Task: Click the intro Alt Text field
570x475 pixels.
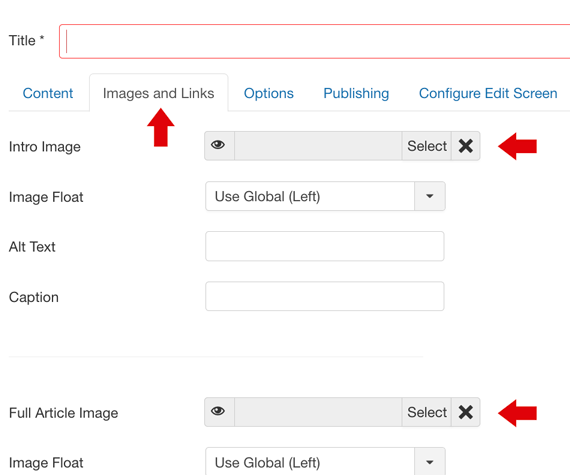Action: (x=325, y=246)
